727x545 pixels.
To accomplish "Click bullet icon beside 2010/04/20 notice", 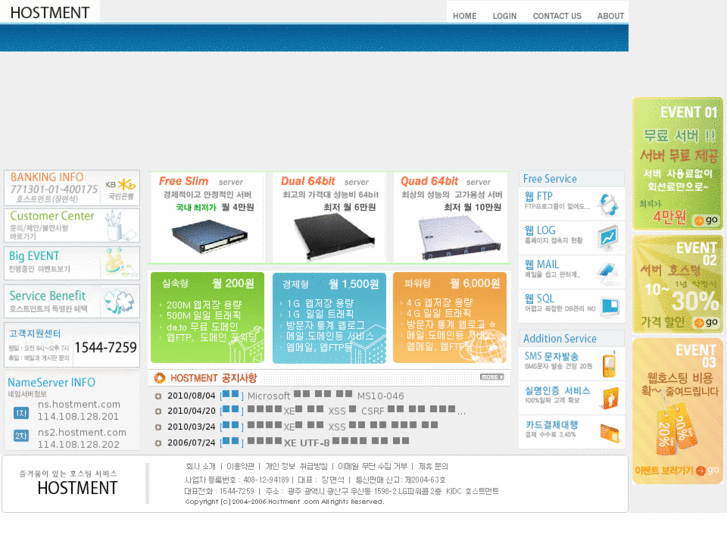I will click(158, 411).
